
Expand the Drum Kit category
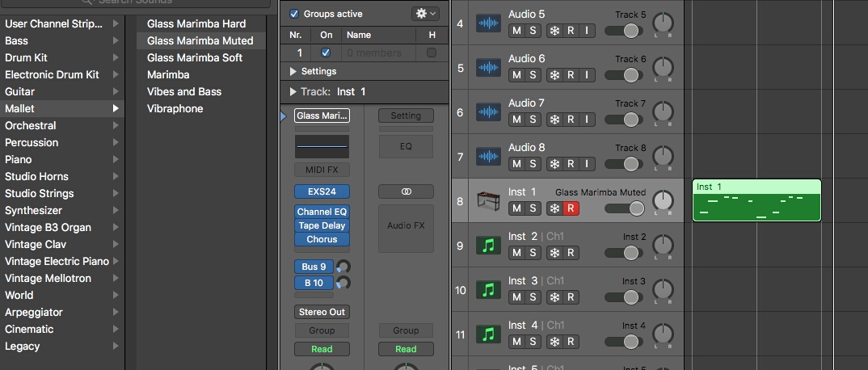point(116,57)
